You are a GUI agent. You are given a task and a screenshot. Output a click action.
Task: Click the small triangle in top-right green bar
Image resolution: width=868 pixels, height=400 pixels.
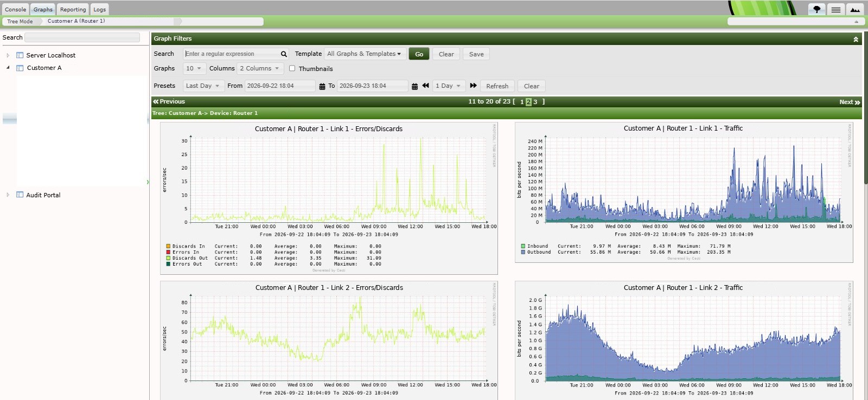(856, 22)
